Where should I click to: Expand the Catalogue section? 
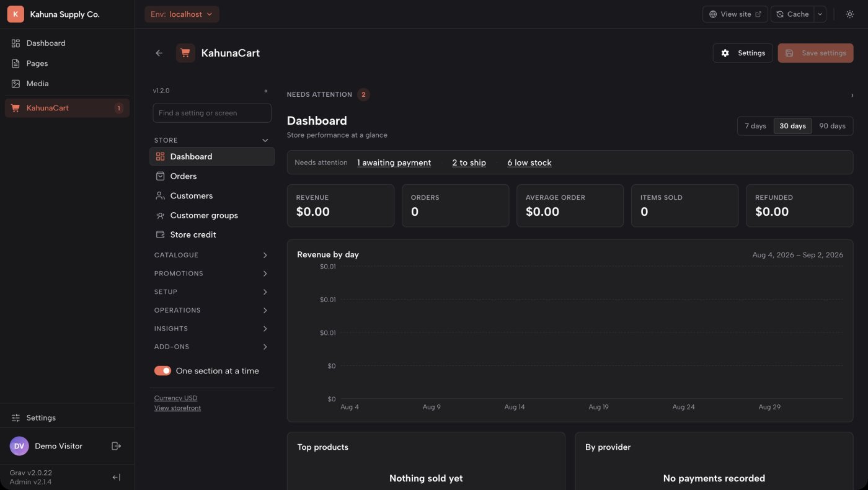tap(211, 255)
